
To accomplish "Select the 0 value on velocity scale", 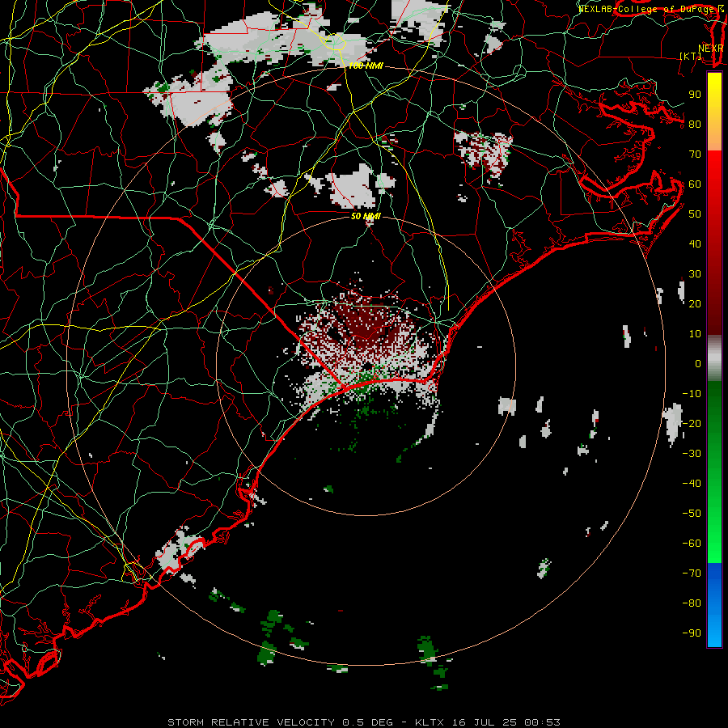I will pyautogui.click(x=698, y=363).
